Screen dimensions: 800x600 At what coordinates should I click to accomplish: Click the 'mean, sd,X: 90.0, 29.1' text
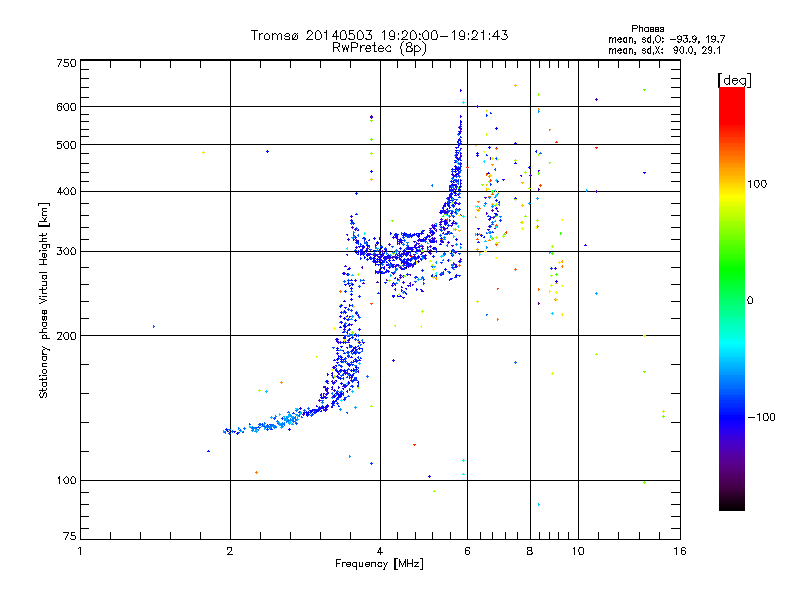tap(664, 50)
